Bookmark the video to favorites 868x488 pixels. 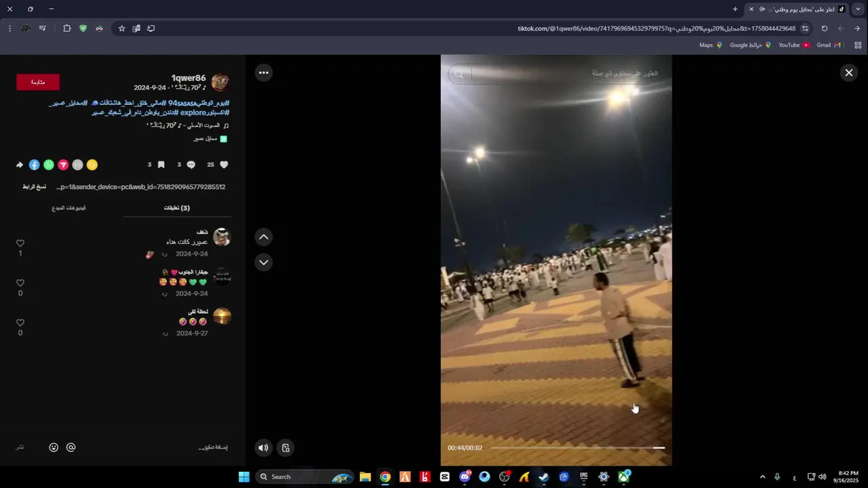click(x=161, y=165)
